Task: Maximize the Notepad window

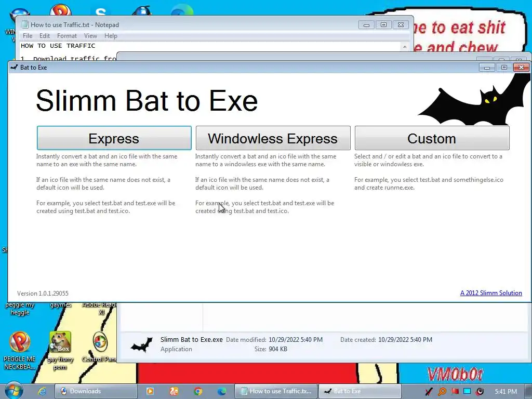Action: pyautogui.click(x=383, y=24)
